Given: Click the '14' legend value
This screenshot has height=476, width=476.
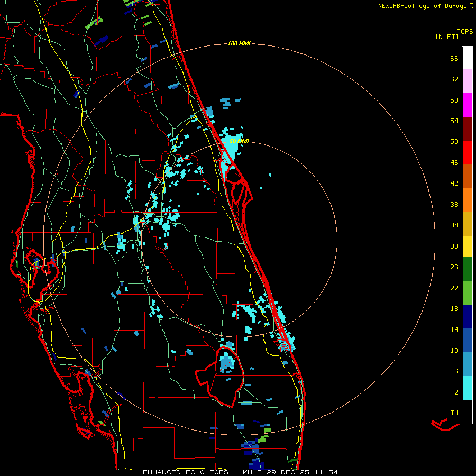Looking at the screenshot, I should point(454,329).
